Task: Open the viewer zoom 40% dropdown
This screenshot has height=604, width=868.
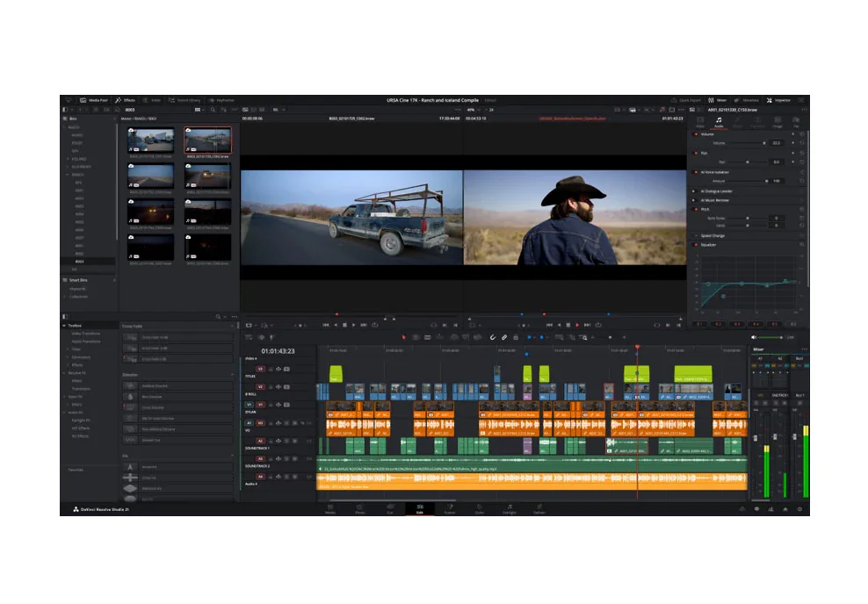Action: (x=474, y=110)
